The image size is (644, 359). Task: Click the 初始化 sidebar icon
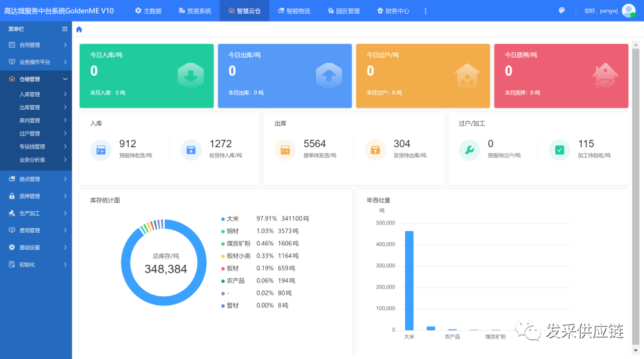click(12, 264)
